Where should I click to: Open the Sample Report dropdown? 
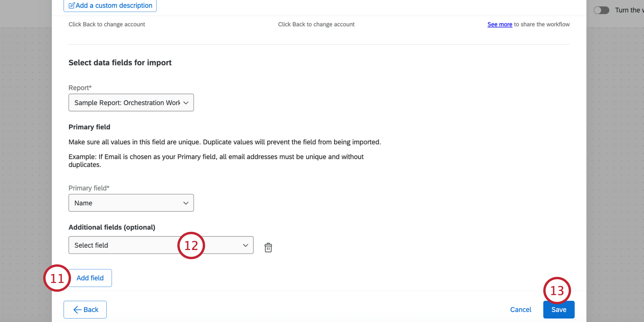point(127,103)
